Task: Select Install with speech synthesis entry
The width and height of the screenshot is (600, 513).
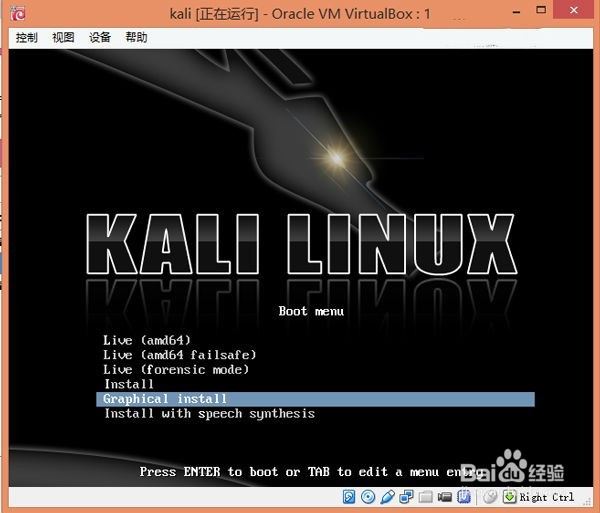Action: (210, 414)
